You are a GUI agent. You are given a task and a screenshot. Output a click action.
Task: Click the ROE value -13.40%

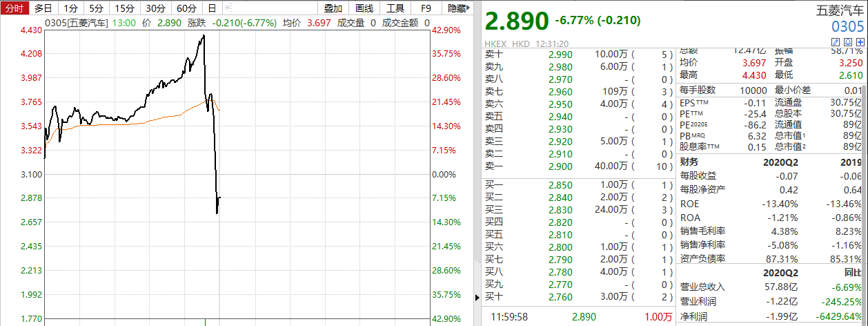coord(780,204)
